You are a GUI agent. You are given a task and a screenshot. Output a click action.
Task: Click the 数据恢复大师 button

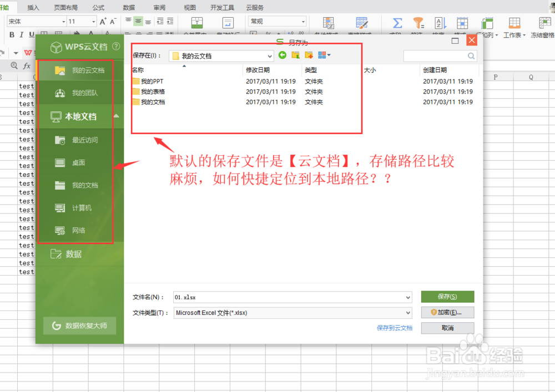click(79, 325)
